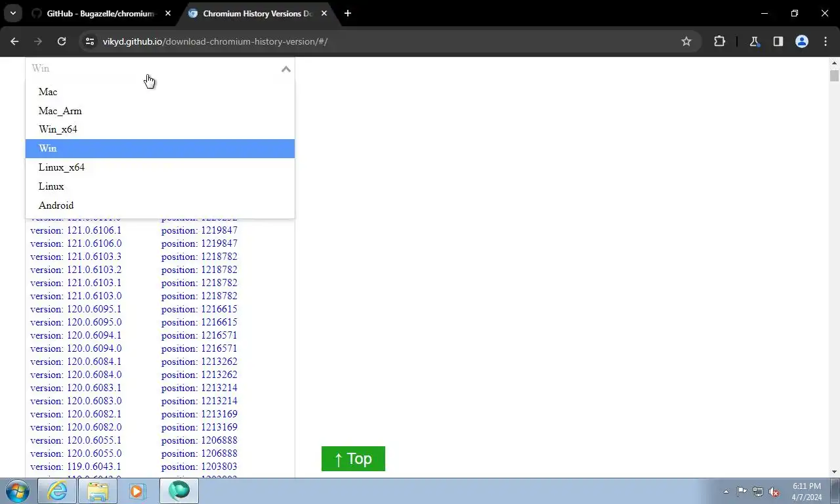The width and height of the screenshot is (840, 504).
Task: Open the Extensions puzzle icon
Action: 719,41
